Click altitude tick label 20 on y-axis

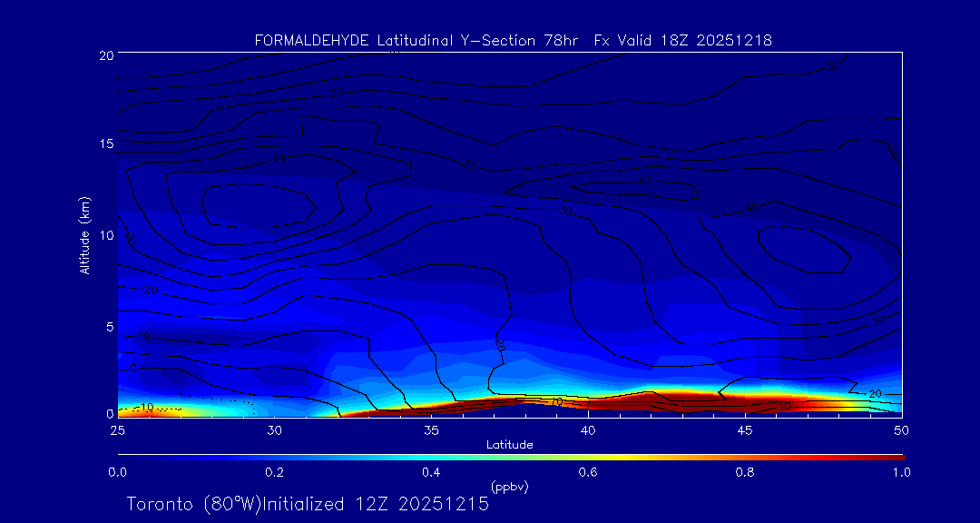pos(104,55)
